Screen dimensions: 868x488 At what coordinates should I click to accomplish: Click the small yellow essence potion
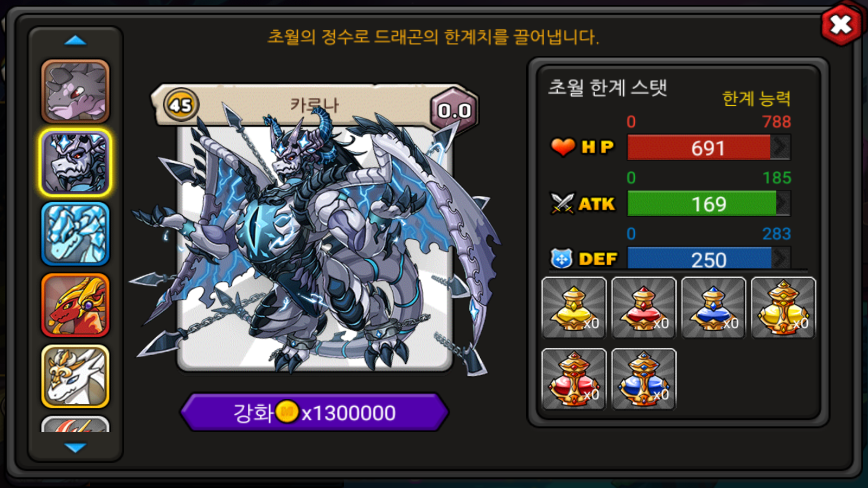(x=574, y=308)
